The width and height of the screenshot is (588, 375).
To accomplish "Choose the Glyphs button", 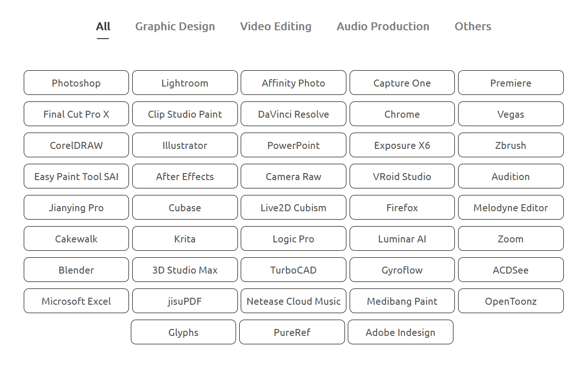I will [x=183, y=332].
